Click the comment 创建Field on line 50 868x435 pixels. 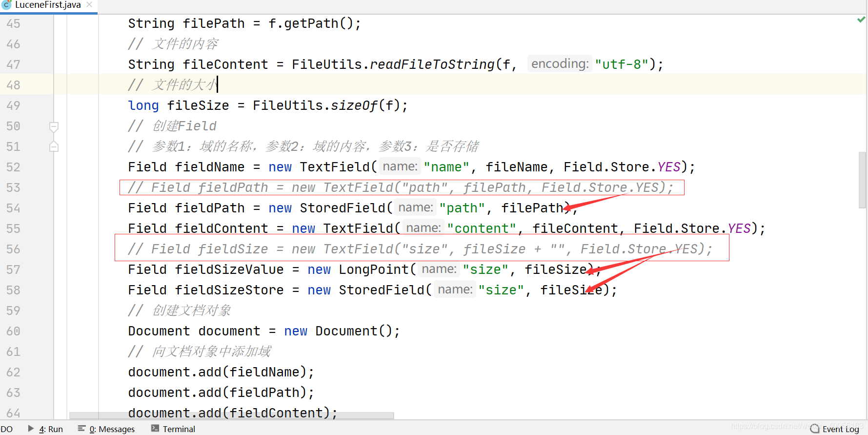(172, 126)
